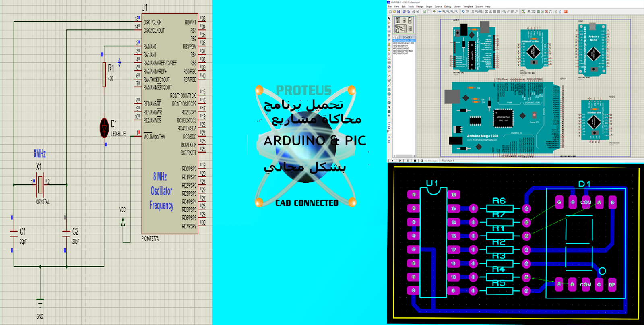Select the arrow Selection Mode tool in ISIS
Screen dimensions: 644x325
(x=389, y=19)
